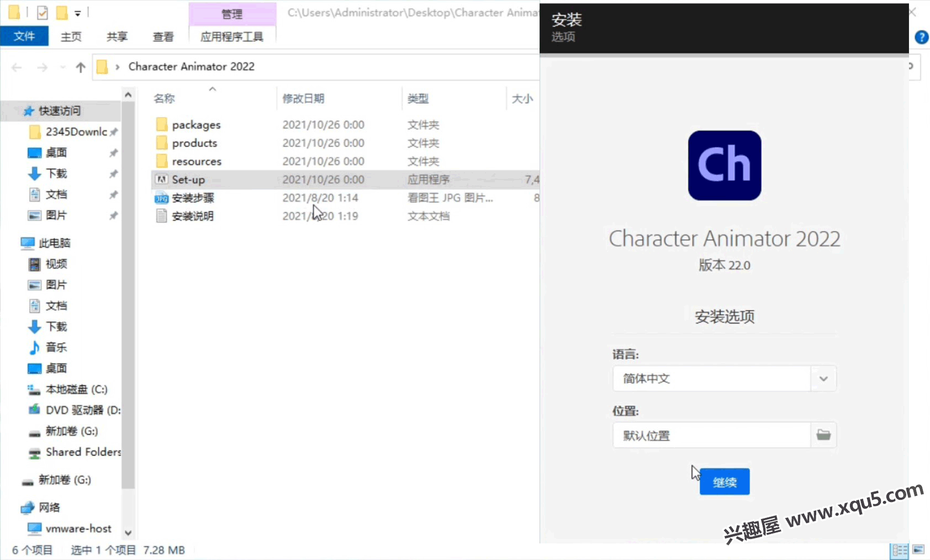Screen dimensions: 930x560
Task: Expand the address bar path chevron
Action: [x=117, y=67]
